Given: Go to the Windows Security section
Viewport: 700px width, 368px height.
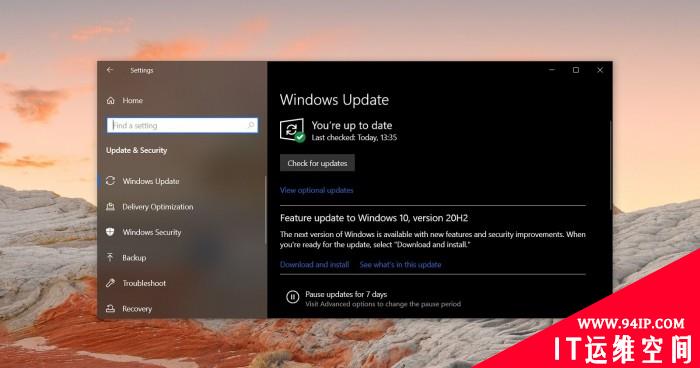Looking at the screenshot, I should (182, 232).
